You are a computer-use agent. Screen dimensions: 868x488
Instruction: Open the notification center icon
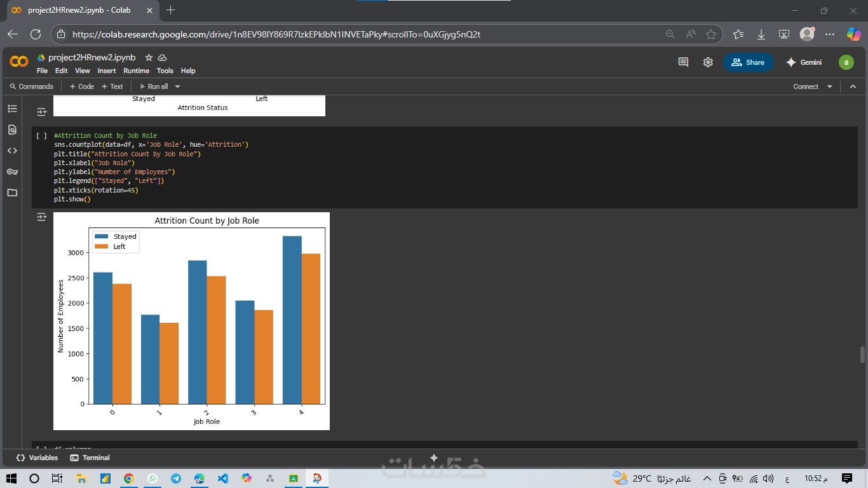(846, 478)
